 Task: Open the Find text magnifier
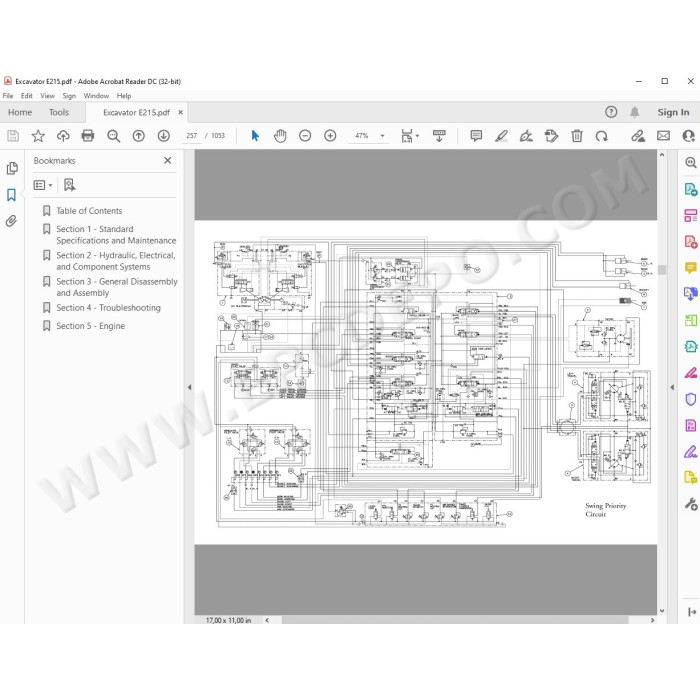pyautogui.click(x=113, y=136)
